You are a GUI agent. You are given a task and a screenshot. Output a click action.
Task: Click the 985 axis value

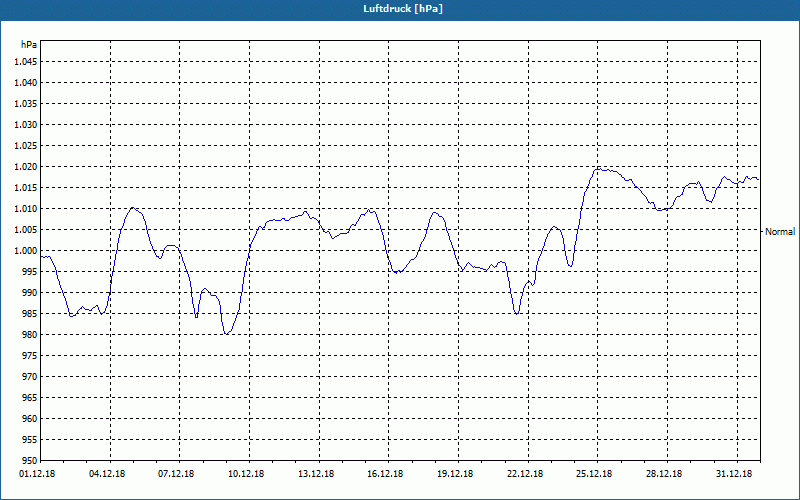[x=30, y=314]
